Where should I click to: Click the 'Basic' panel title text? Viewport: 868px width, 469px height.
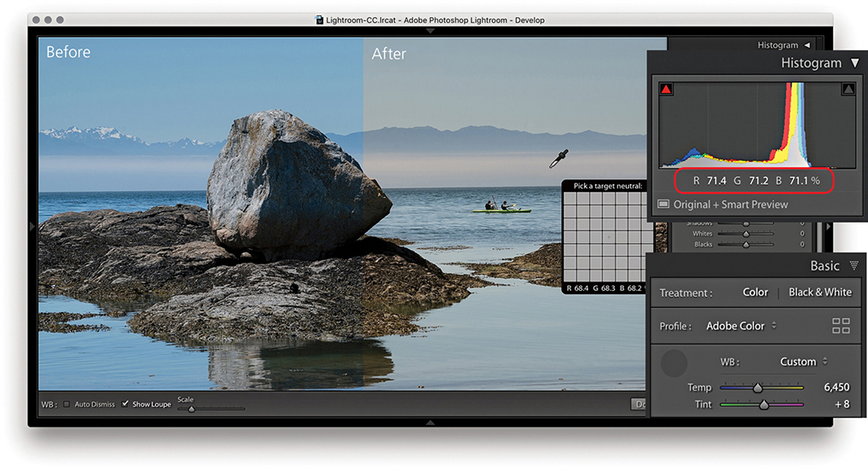(x=825, y=266)
